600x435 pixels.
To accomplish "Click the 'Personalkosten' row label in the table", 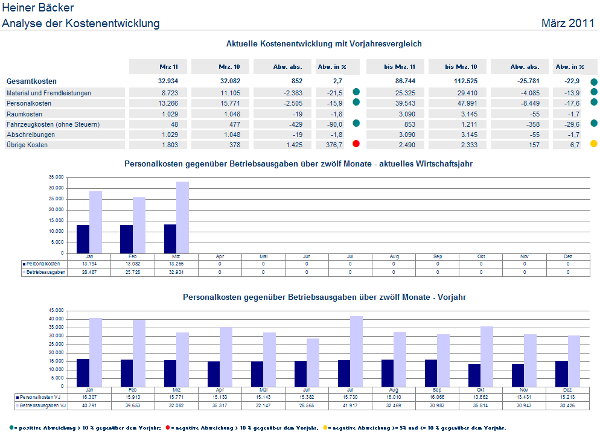I will click(29, 103).
